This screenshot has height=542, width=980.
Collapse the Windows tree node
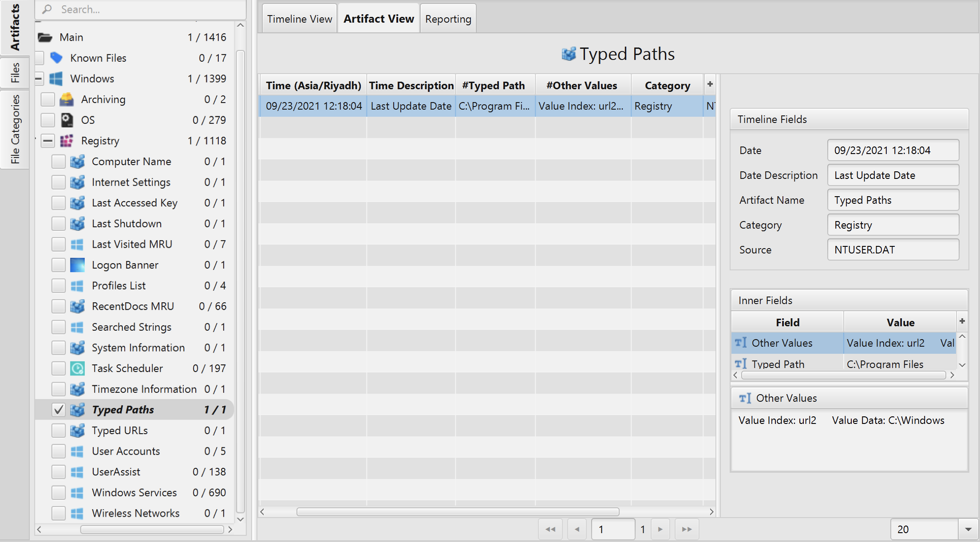39,79
